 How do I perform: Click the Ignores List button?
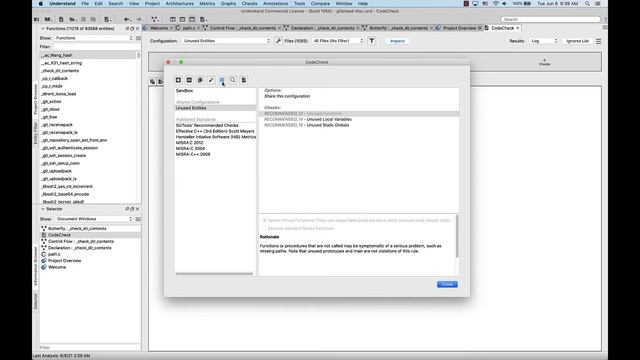point(578,41)
